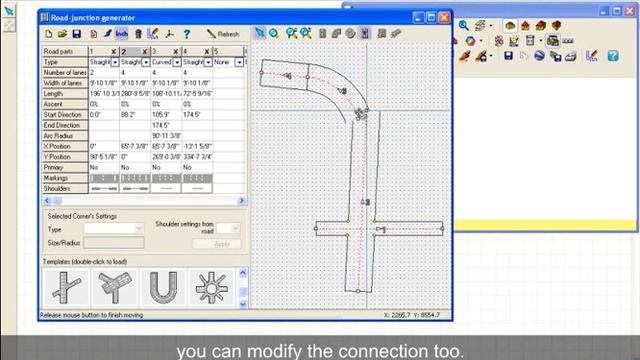Screen dimensions: 640x360
Task: Open Type dropdown for road part 1
Action: pos(115,62)
